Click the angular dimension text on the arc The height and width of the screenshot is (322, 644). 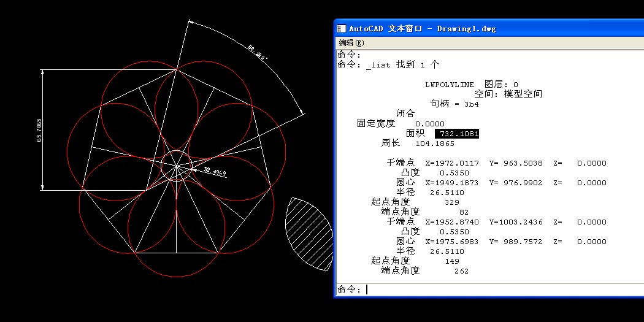click(258, 52)
